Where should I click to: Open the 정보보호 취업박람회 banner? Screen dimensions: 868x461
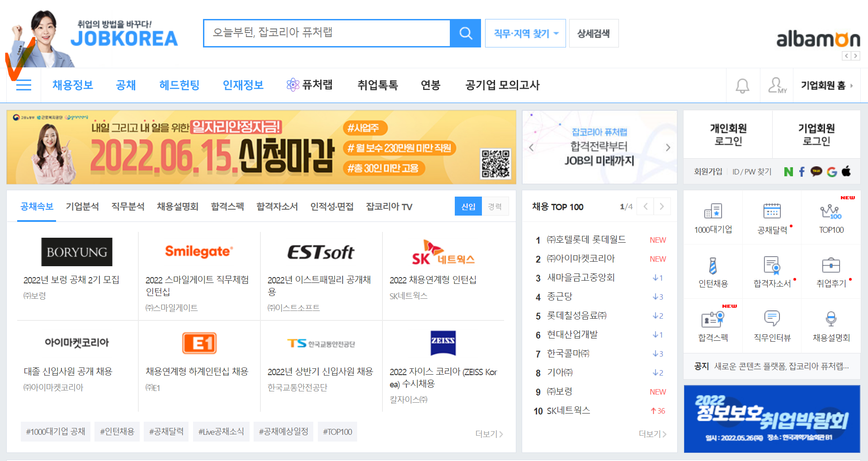pyautogui.click(x=772, y=419)
